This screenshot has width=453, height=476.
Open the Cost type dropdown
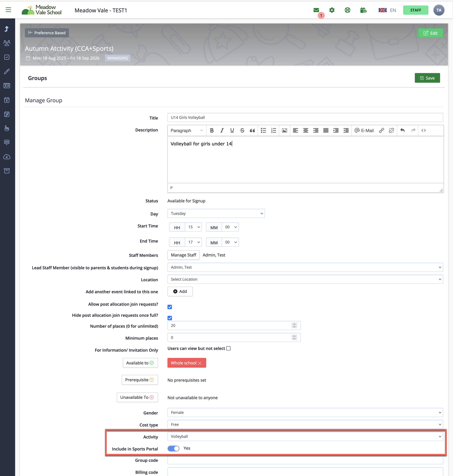(x=305, y=424)
